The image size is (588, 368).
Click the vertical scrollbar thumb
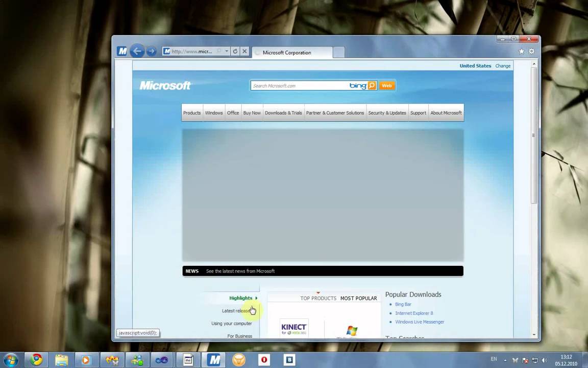coord(534,135)
